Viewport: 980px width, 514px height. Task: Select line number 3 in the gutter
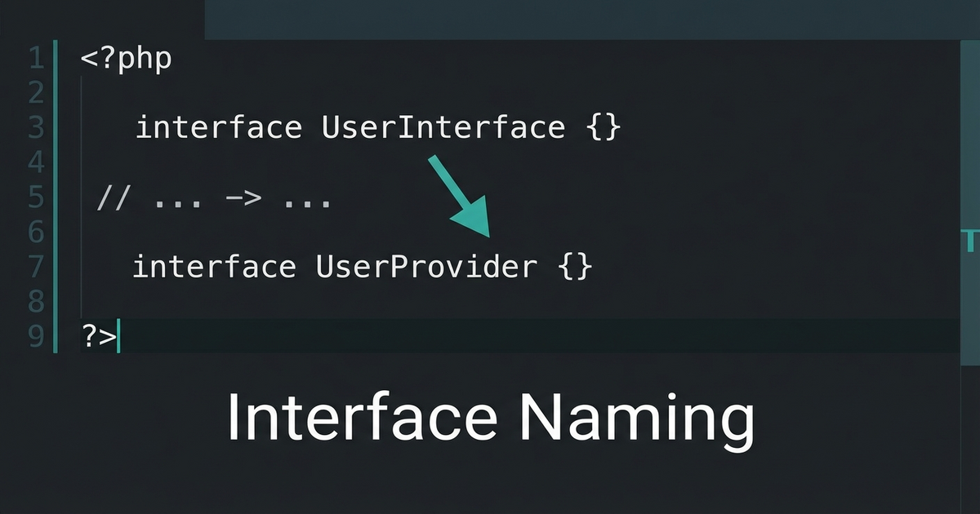pyautogui.click(x=35, y=127)
